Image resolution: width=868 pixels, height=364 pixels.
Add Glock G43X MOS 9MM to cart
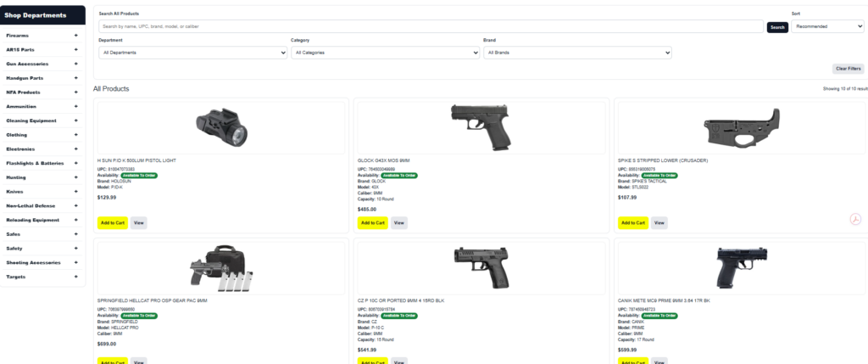pyautogui.click(x=373, y=222)
